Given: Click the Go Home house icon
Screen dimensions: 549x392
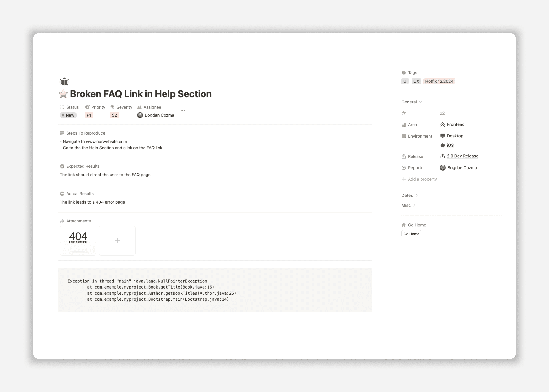Looking at the screenshot, I should 404,225.
